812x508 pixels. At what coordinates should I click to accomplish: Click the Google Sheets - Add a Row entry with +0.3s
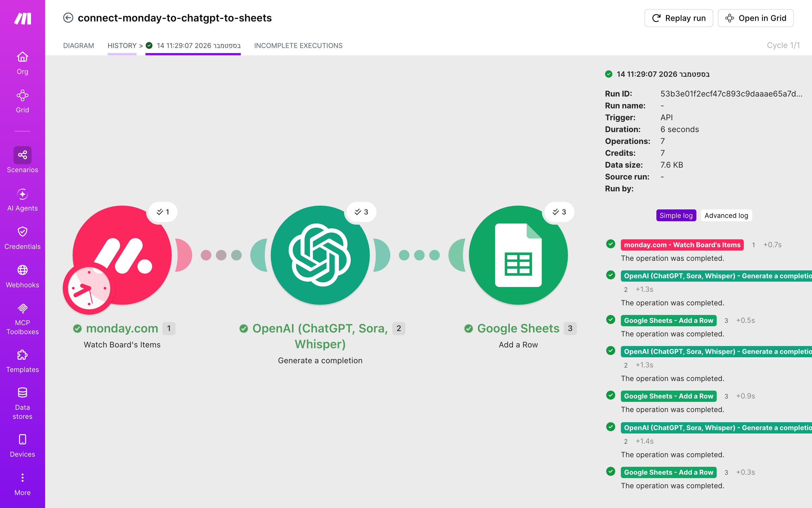[x=668, y=472]
